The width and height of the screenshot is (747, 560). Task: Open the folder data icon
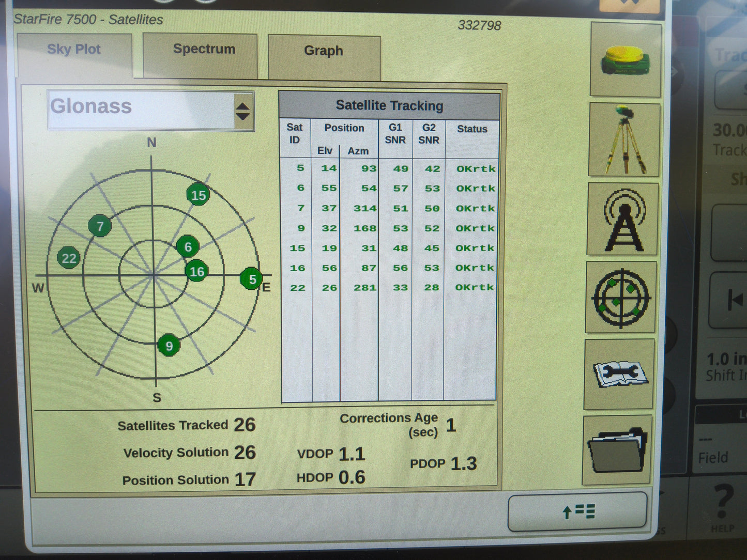pos(617,449)
